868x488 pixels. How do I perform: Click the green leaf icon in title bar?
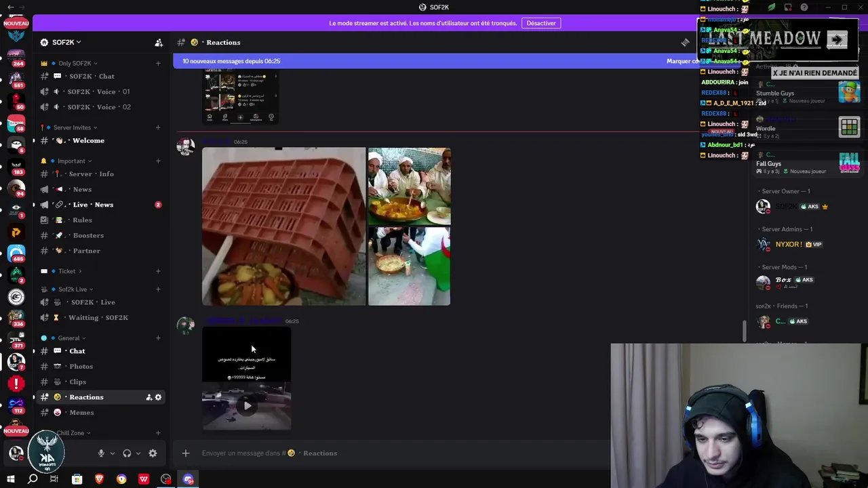[772, 7]
